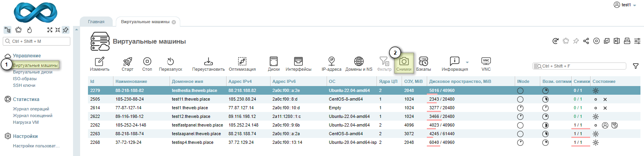
Task: Switch sidebar to tree menu view
Action: [7, 30]
